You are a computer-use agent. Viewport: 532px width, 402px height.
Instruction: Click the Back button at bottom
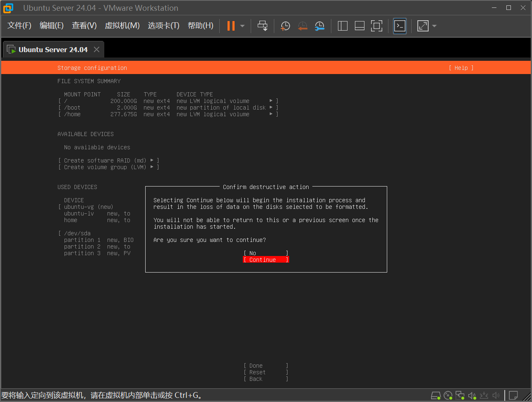tap(266, 379)
